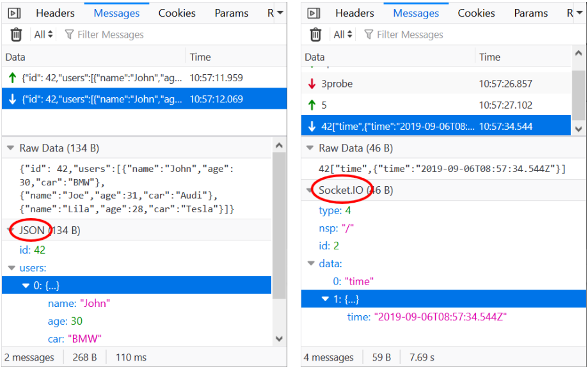Switch to Cookies tab in right panel
Screen dimensions: 588x367
[x=476, y=13]
